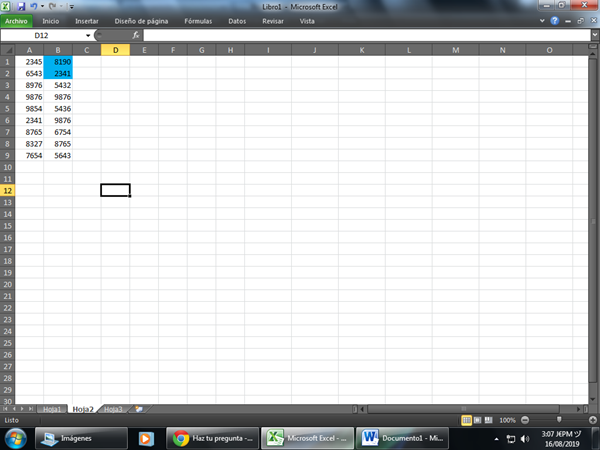Switch to the Inicio ribbon tab
The image size is (600, 450).
(x=51, y=21)
